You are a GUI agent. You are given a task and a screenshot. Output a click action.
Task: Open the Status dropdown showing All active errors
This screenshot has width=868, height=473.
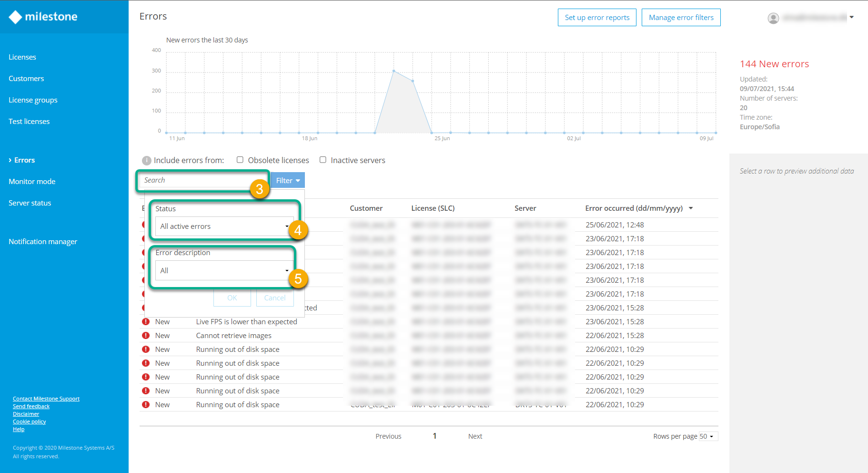224,226
